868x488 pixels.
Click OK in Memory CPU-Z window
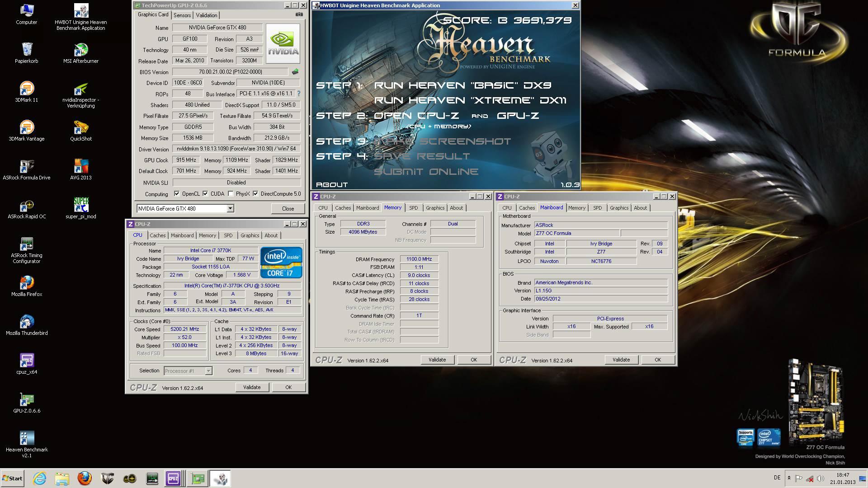(x=474, y=360)
